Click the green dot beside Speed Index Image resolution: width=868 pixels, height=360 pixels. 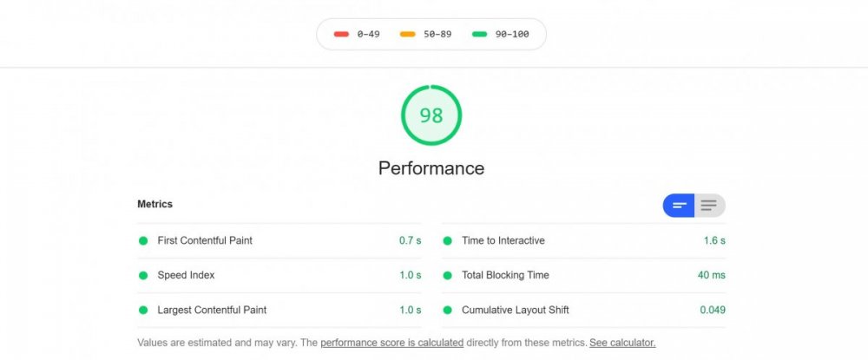(143, 275)
